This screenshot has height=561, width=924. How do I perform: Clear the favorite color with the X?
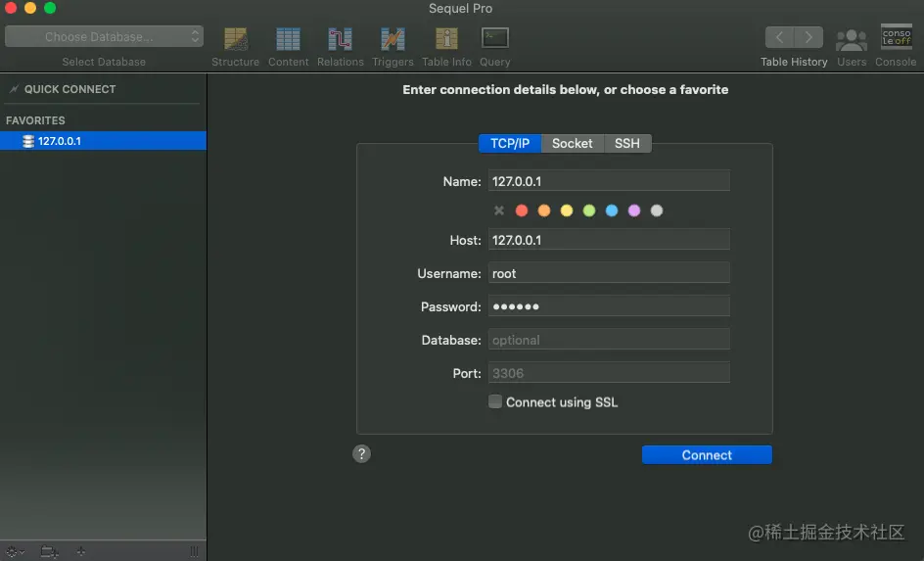499,210
